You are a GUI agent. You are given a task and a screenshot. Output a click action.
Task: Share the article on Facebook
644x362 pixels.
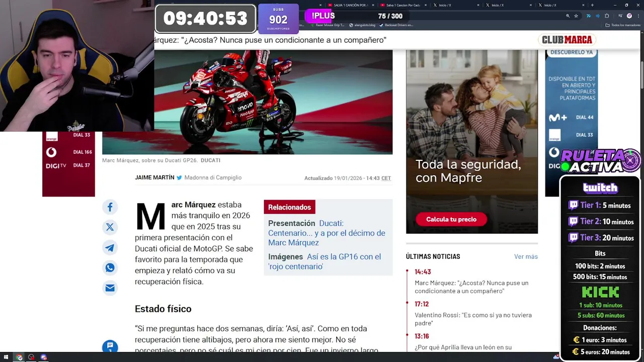[110, 207]
